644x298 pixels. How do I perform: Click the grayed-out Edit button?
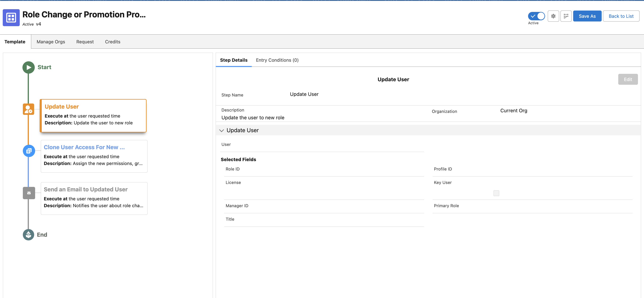[x=627, y=79]
